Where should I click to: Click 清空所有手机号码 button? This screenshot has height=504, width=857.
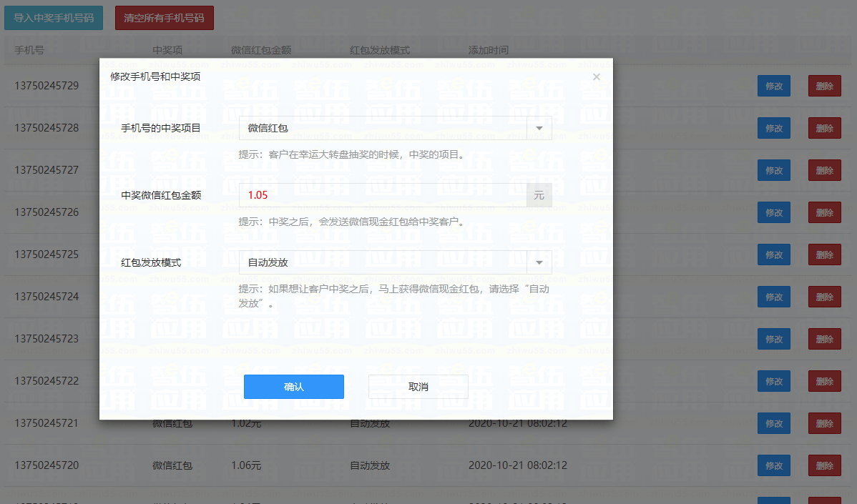pos(164,18)
